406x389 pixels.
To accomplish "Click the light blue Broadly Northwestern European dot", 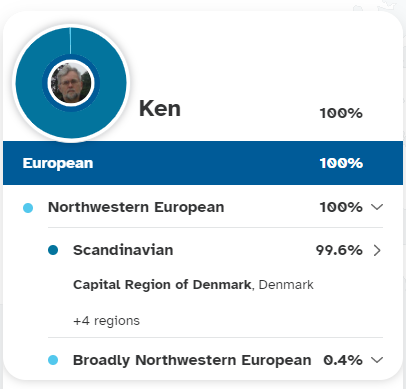I will click(x=53, y=360).
